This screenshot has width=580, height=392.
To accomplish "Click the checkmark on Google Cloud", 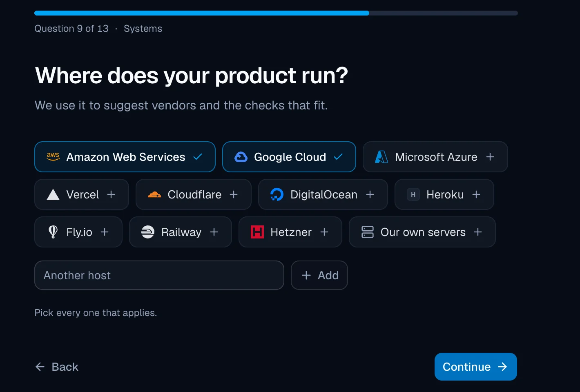I will click(338, 157).
